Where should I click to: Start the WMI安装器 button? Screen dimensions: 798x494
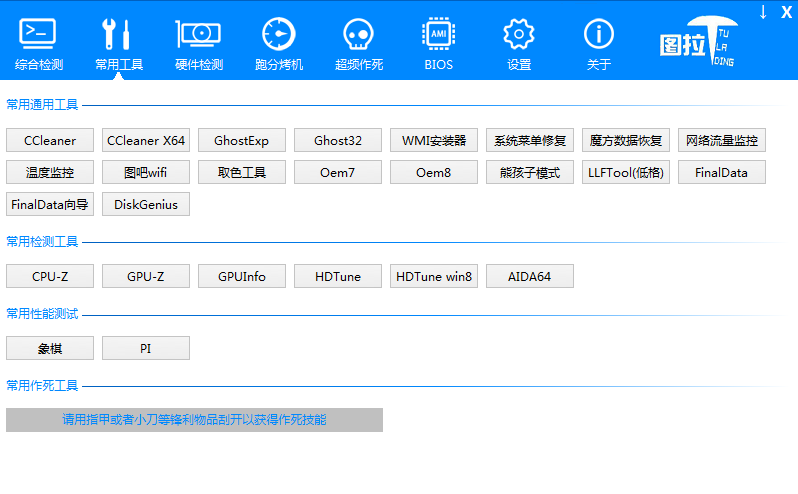434,140
